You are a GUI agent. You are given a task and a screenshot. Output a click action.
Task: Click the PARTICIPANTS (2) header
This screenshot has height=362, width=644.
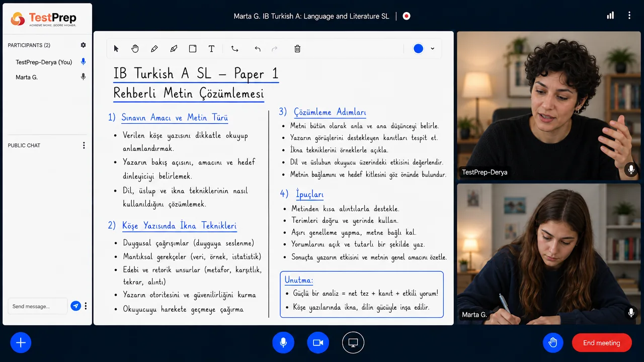tap(29, 45)
